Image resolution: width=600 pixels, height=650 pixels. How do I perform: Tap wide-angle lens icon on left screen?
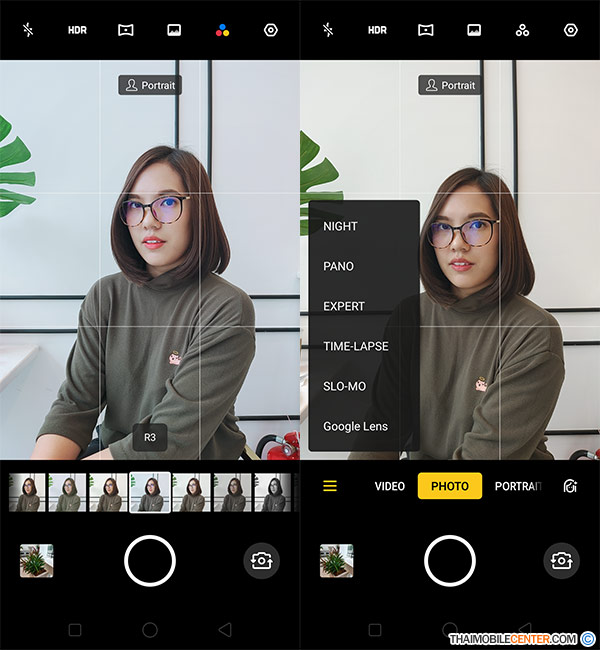click(x=126, y=30)
